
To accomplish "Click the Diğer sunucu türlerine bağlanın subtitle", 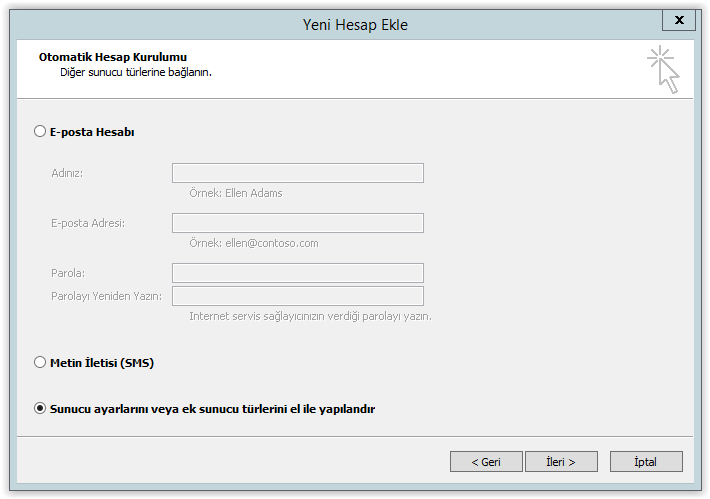I will [x=136, y=72].
